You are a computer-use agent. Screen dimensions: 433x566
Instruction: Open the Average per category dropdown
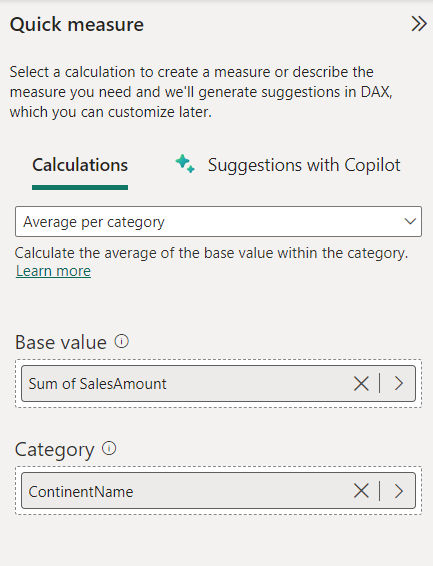[218, 222]
